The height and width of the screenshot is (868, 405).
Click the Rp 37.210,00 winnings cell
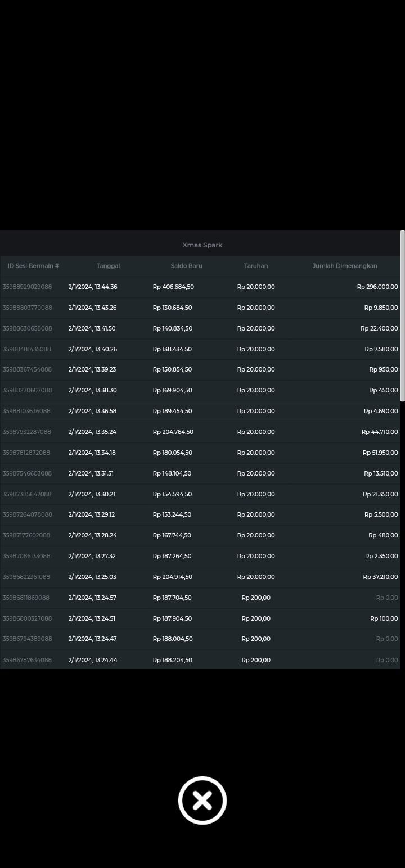pyautogui.click(x=380, y=577)
